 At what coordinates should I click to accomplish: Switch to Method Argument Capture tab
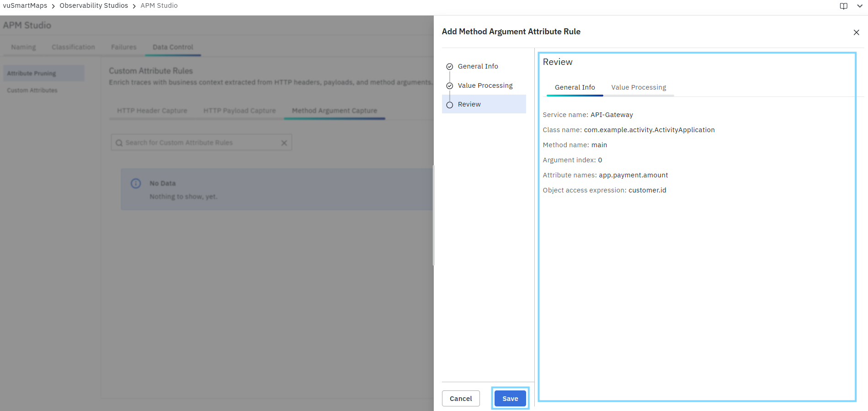point(335,111)
